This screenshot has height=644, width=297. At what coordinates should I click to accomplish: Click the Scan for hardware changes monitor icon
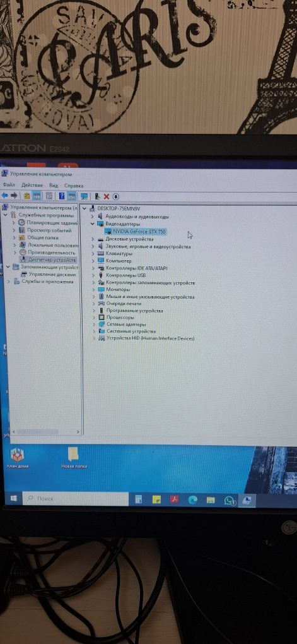(84, 196)
